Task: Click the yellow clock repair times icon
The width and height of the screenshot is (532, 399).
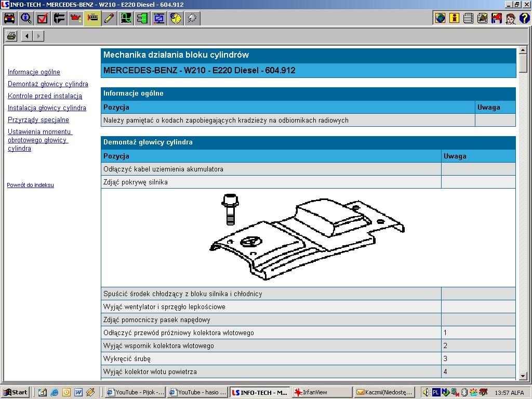Action: [x=176, y=18]
